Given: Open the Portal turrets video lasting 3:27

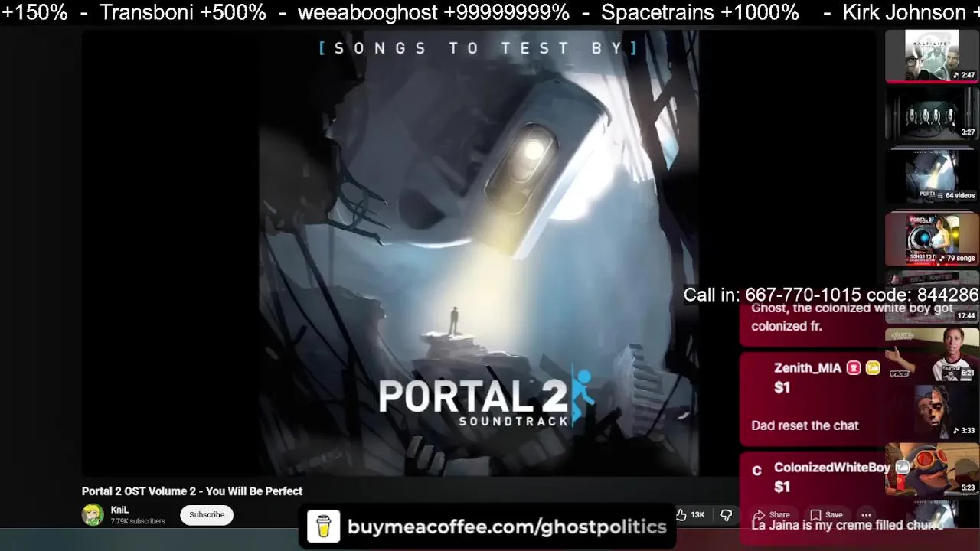Looking at the screenshot, I should pos(932,113).
